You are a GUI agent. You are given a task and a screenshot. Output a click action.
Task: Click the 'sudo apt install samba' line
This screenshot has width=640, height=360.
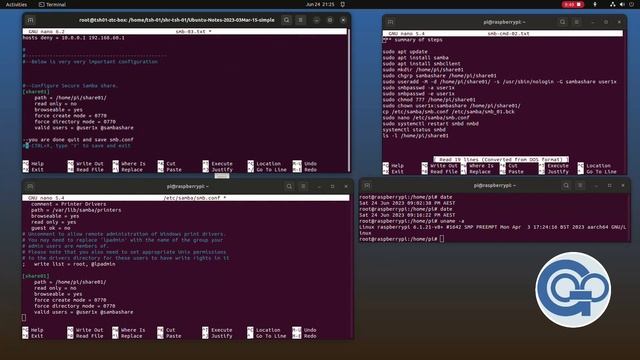click(x=416, y=58)
